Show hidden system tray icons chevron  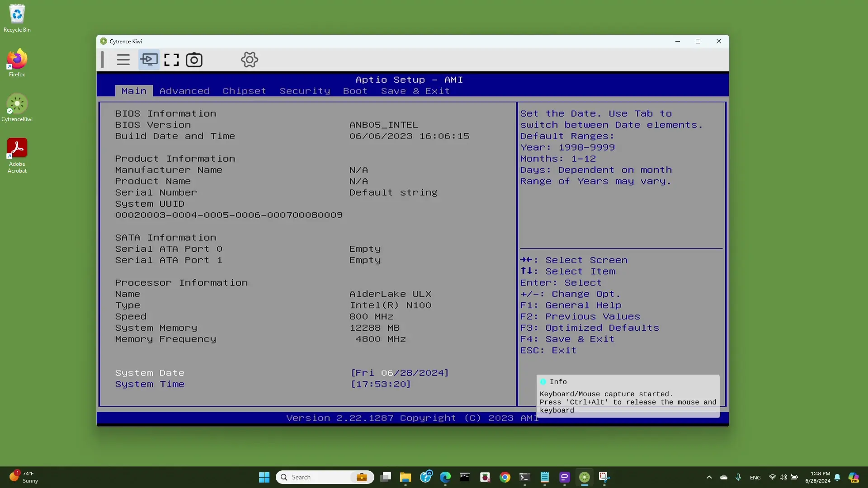pos(709,477)
